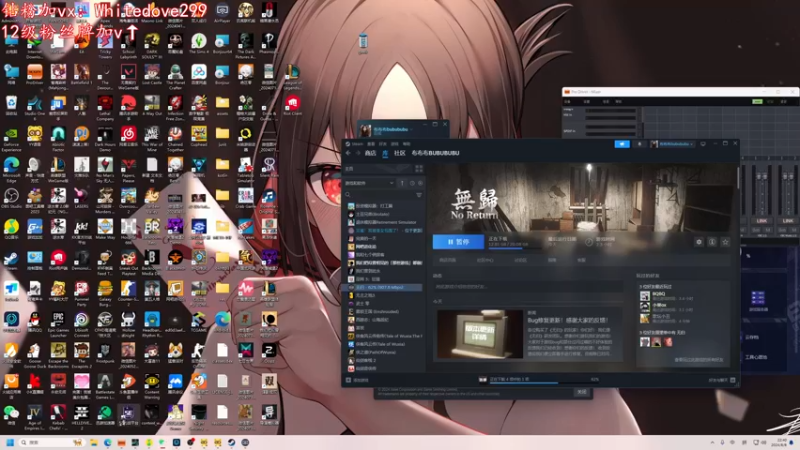Toggle first LINK button in Mixer

tap(762, 221)
